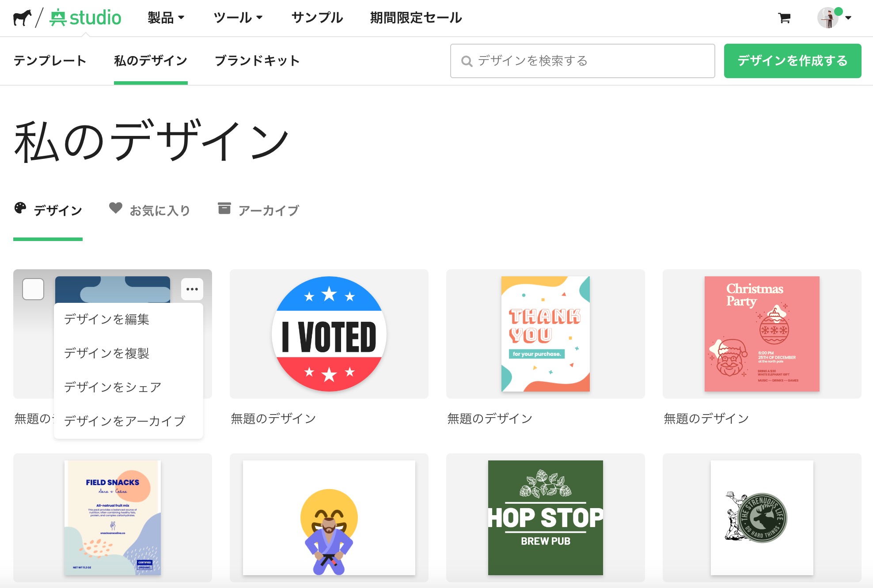Select the palette icon on デザイン filter
This screenshot has width=873, height=588.
pyautogui.click(x=19, y=209)
